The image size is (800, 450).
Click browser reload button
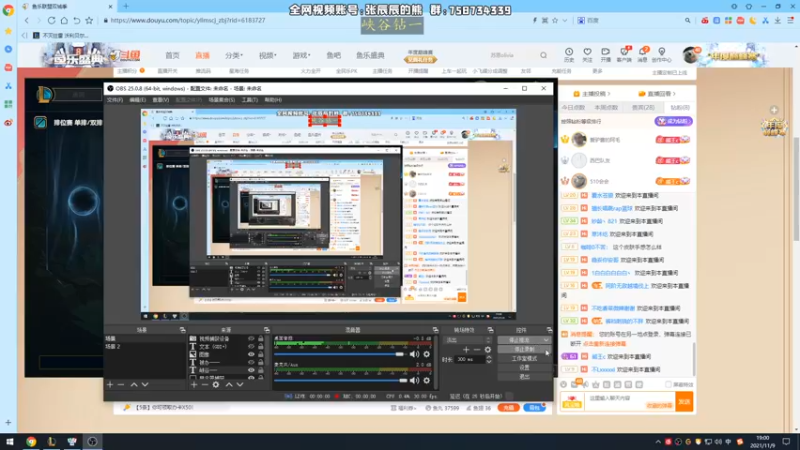(x=52, y=20)
